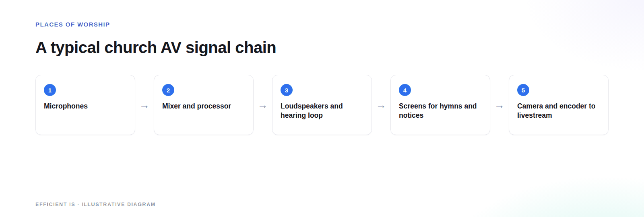
Task: Select the Loudspeakers and hearing loop label
Action: pos(312,111)
